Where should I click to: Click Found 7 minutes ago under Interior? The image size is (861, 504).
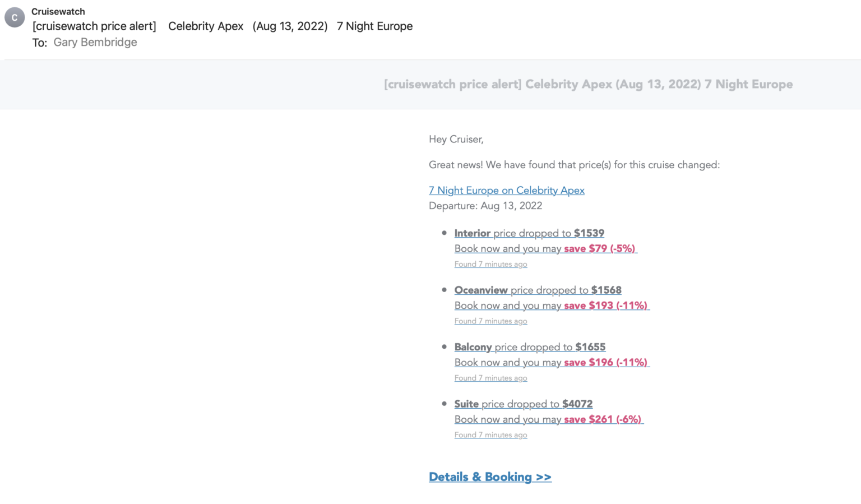490,264
